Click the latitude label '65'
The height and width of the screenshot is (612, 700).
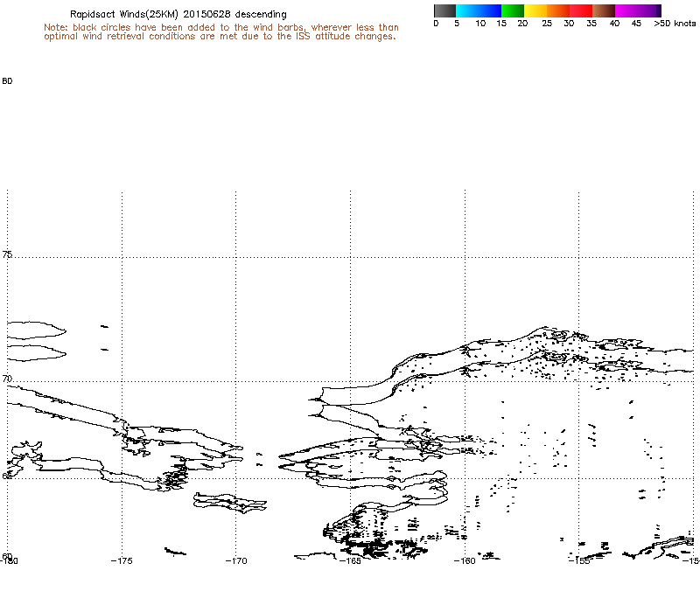click(x=7, y=476)
